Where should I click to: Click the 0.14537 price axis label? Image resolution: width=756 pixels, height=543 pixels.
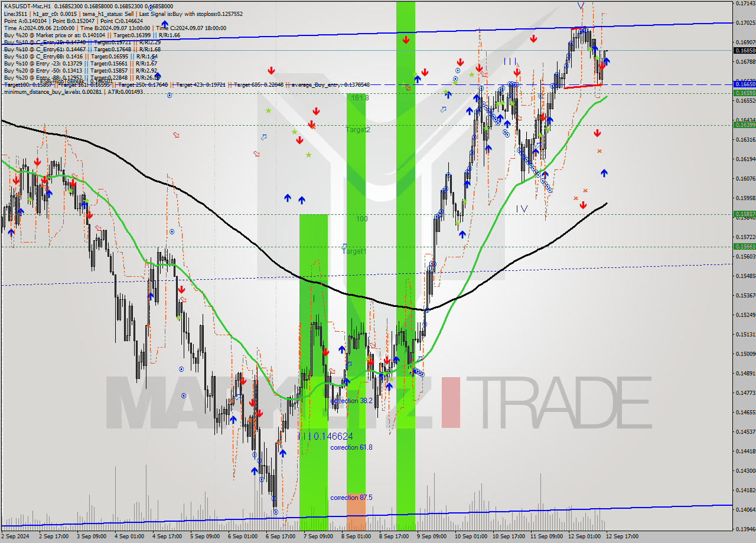point(746,432)
